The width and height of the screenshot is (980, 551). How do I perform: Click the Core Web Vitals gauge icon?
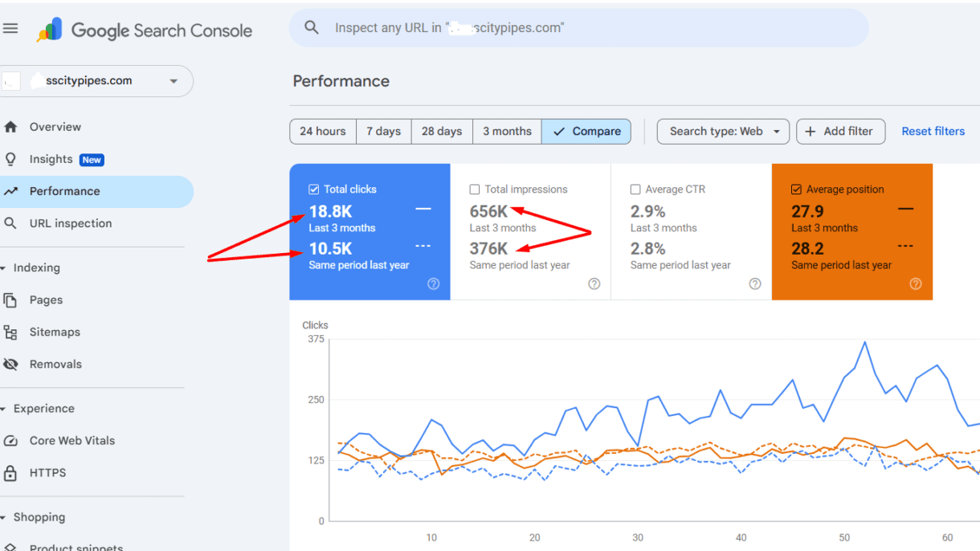(10, 440)
